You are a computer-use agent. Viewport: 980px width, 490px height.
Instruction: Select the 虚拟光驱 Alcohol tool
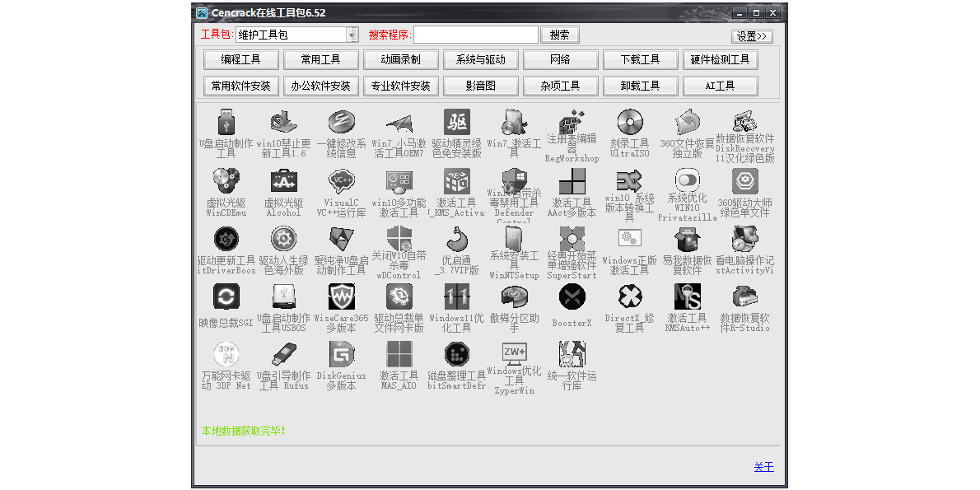click(x=283, y=181)
